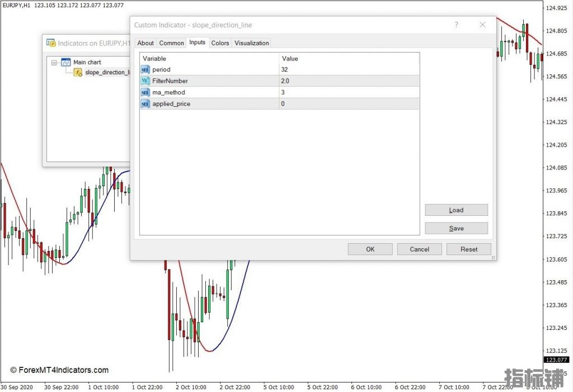The image size is (573, 392).
Task: Switch to the Common tab
Action: [x=171, y=43]
